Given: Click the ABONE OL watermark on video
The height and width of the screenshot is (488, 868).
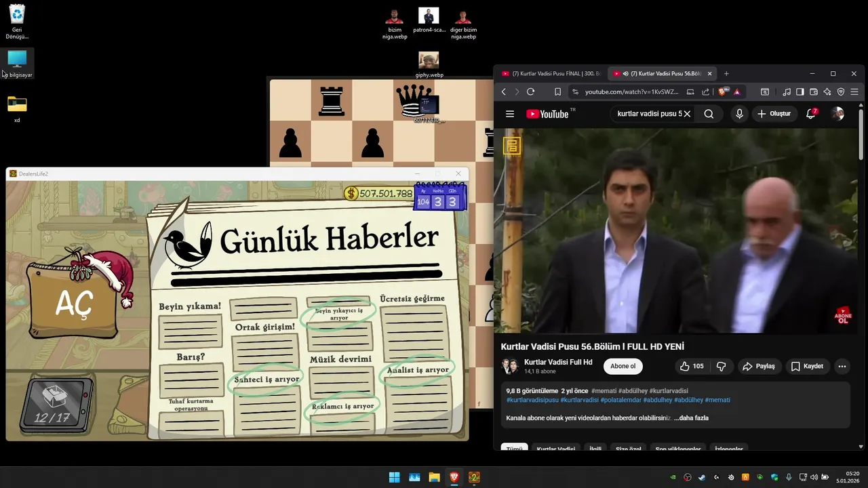Looking at the screenshot, I should (x=843, y=316).
